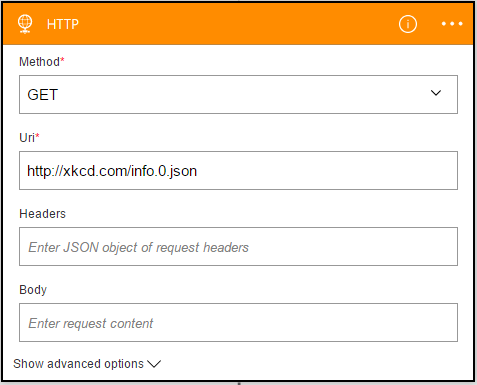Focus the Headers JSON object field
The height and width of the screenshot is (385, 477).
click(x=238, y=246)
